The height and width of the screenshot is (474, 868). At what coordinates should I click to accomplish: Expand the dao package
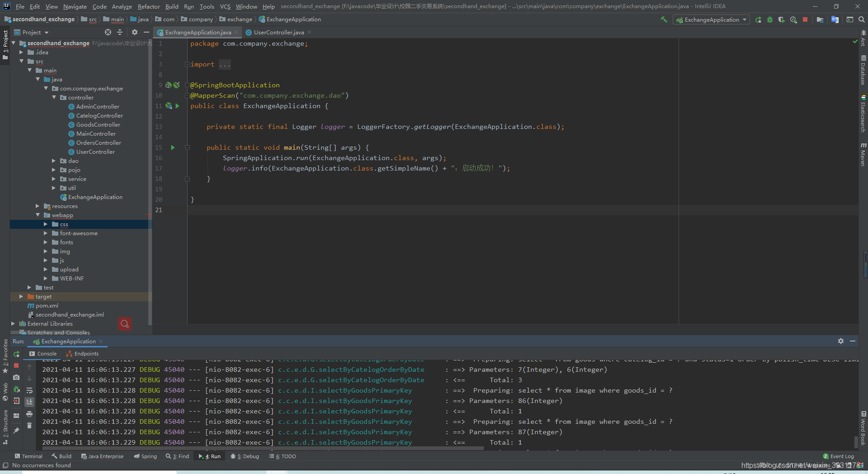click(x=54, y=161)
